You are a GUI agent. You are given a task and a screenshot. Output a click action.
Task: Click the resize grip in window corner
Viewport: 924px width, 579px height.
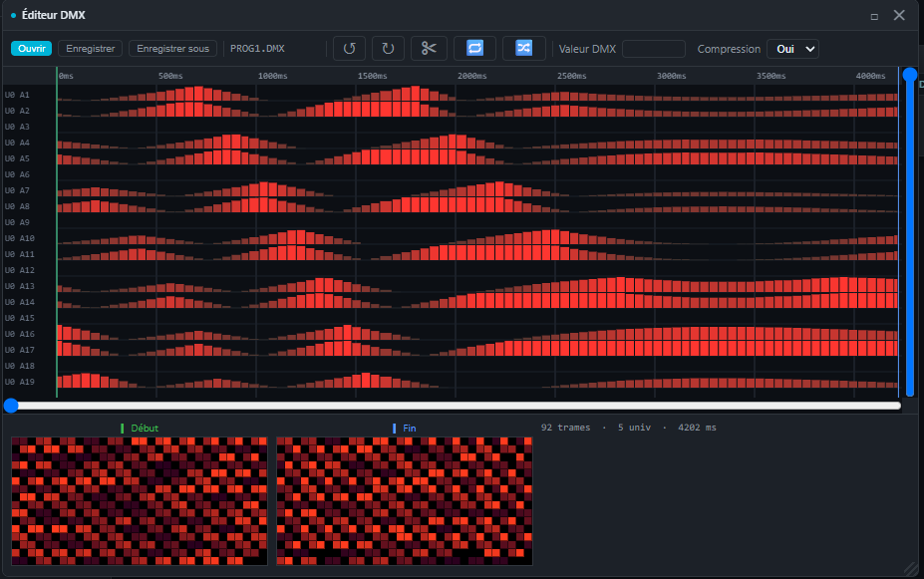click(x=910, y=569)
